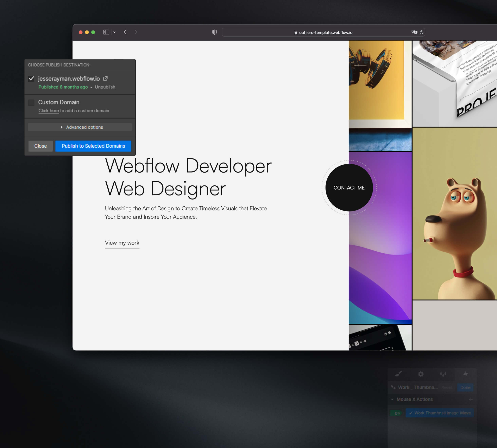
Task: Select the 0% keyframe marker
Action: pyautogui.click(x=396, y=413)
